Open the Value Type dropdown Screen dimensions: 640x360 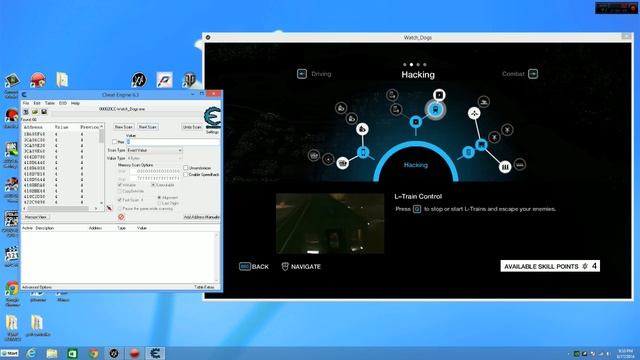tap(154, 158)
